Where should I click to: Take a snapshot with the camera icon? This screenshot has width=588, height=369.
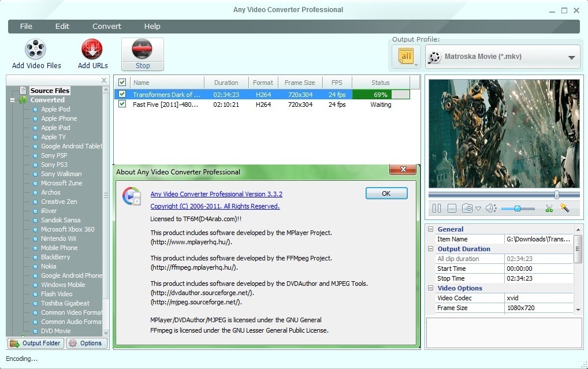coord(467,208)
